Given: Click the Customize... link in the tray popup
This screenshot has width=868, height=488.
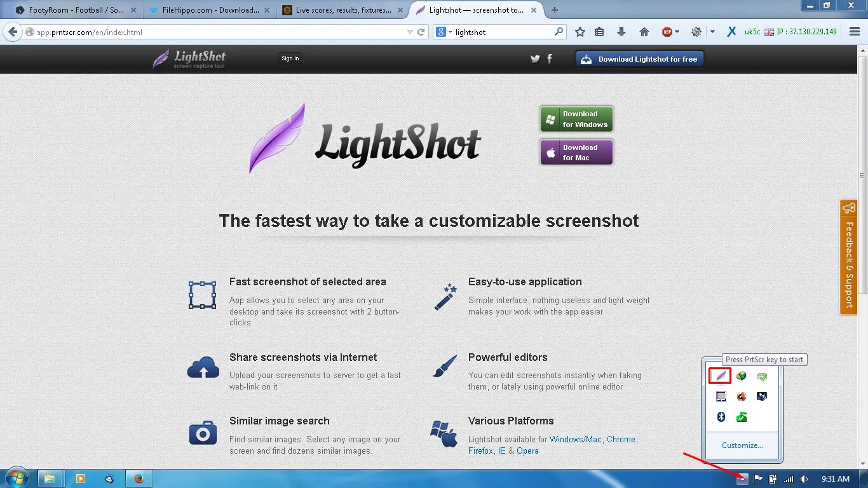Looking at the screenshot, I should click(742, 445).
